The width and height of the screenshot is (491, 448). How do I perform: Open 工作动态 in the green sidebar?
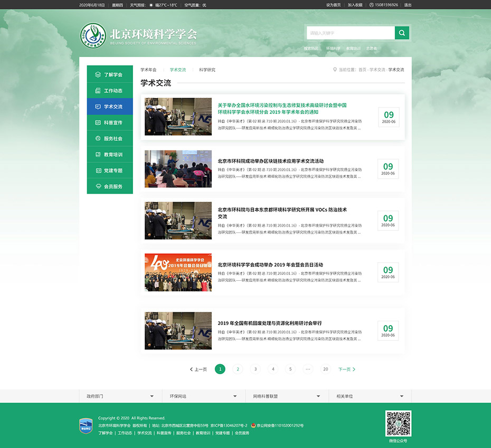tap(110, 91)
